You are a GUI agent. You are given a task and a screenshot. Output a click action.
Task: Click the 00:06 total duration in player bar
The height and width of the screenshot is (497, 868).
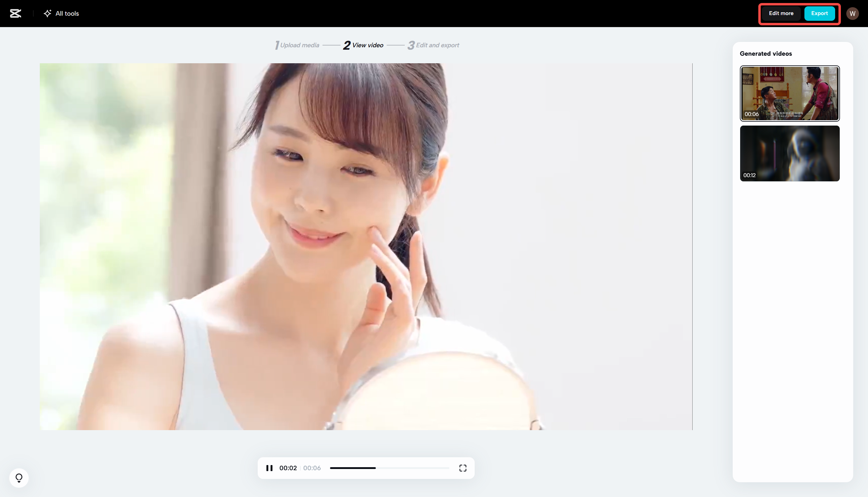tap(312, 468)
